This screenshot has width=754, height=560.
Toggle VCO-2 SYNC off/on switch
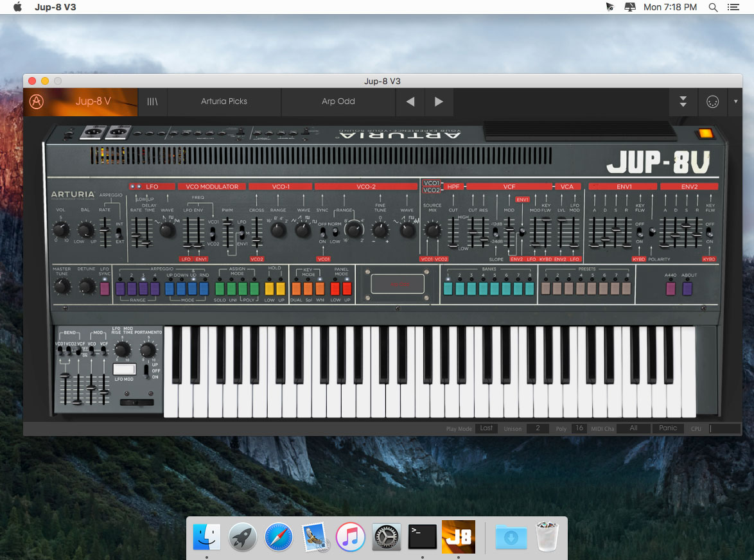tap(322, 232)
